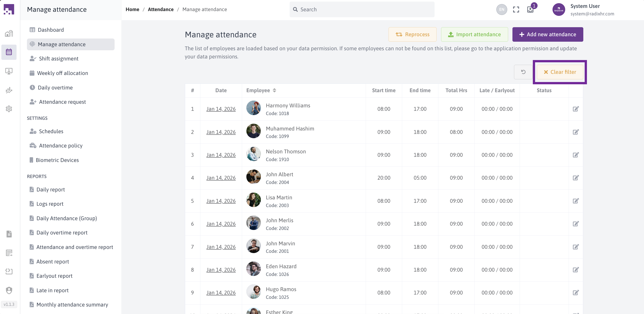Edit Harmony Williams attendance via pencil icon
644x314 pixels.
tap(575, 109)
